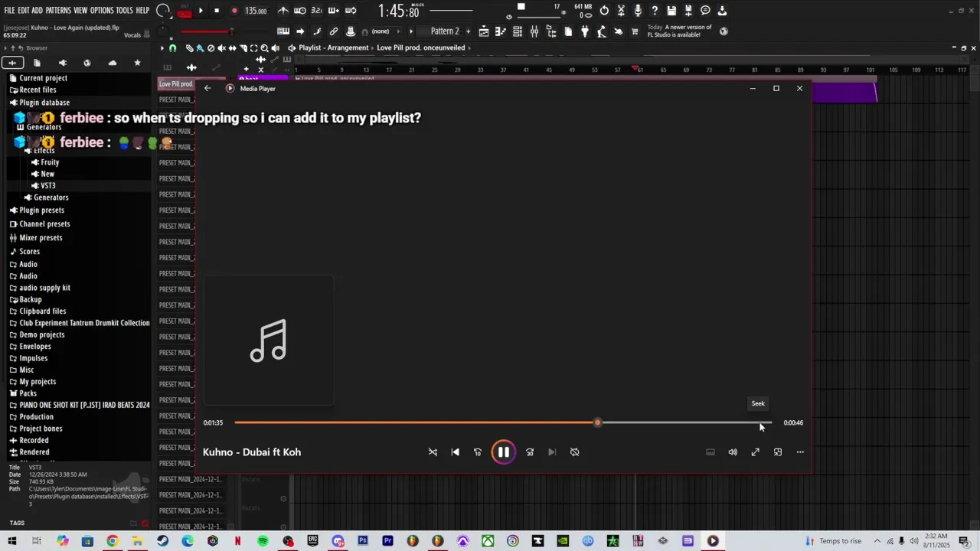980x551 pixels.
Task: Expand the Mixer presets folder
Action: click(x=41, y=238)
